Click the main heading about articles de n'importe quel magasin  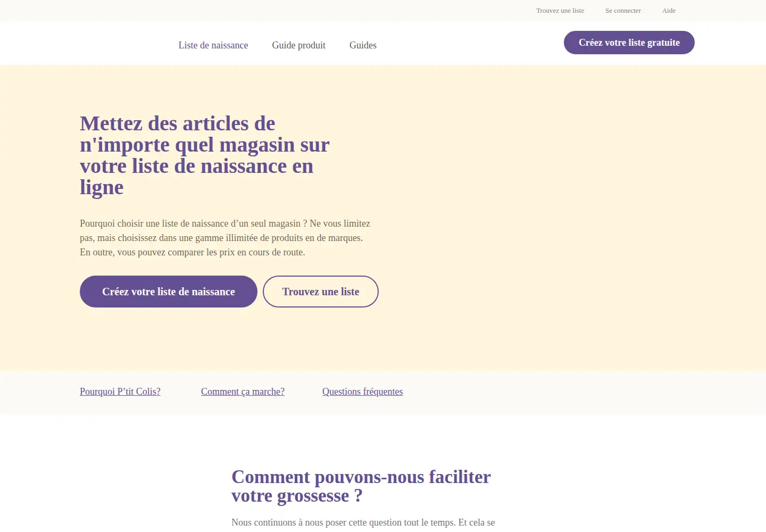click(x=205, y=155)
